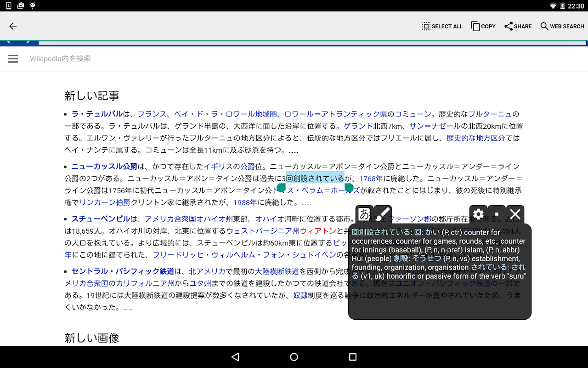This screenshot has height=368, width=588.
Task: Select the brush icon on the dictionary popup
Action: [x=383, y=214]
